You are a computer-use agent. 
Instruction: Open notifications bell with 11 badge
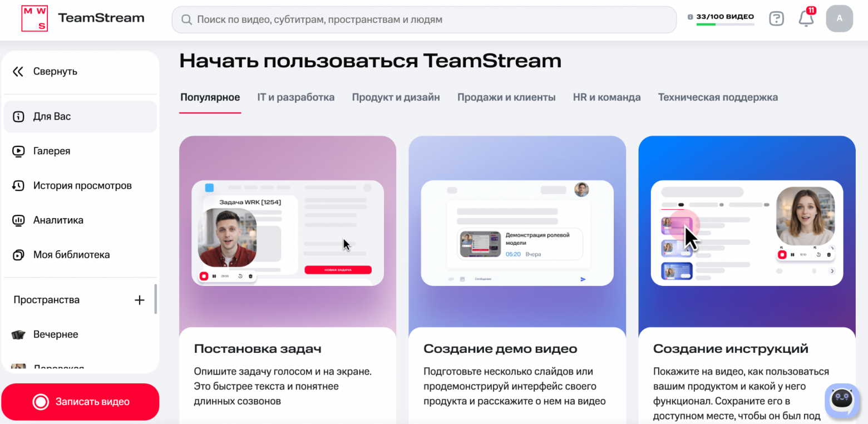pos(806,18)
